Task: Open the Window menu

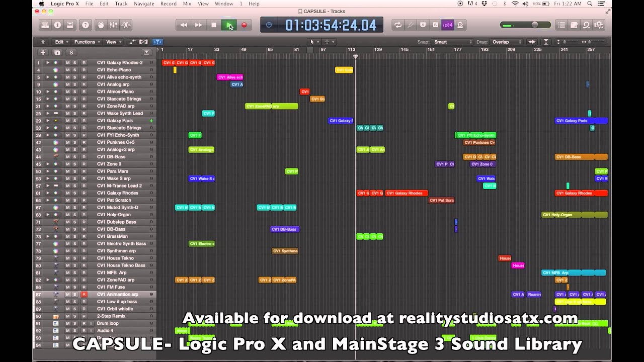Action: coord(224,4)
